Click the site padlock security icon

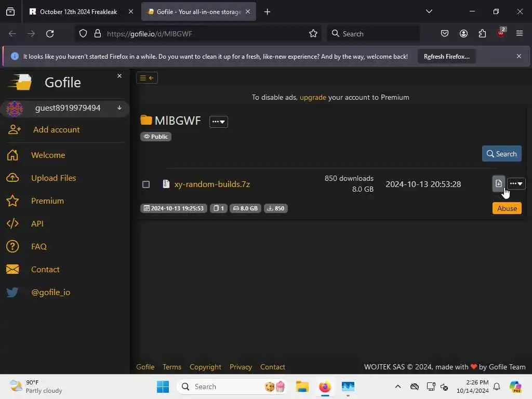(98, 34)
